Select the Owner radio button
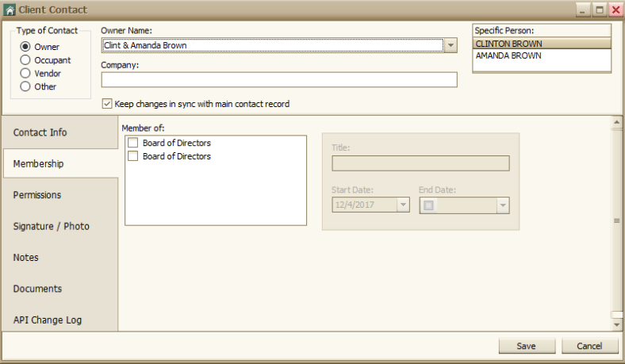 pos(25,47)
